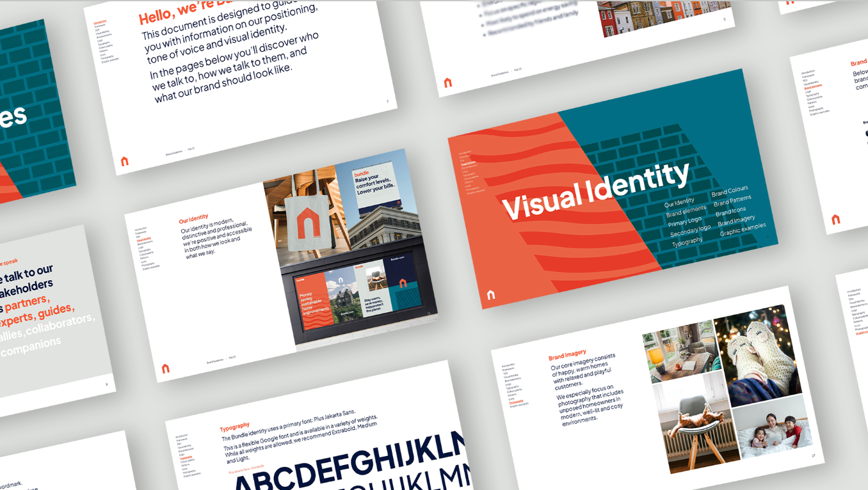Select 'Brand Patterns' in Visual Identity contents list
The height and width of the screenshot is (490, 868).
pyautogui.click(x=732, y=201)
